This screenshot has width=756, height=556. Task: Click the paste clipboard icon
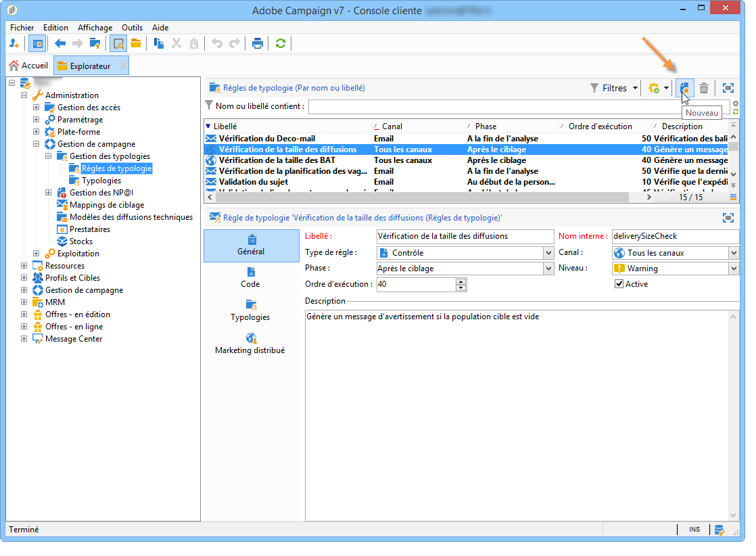coord(194,44)
